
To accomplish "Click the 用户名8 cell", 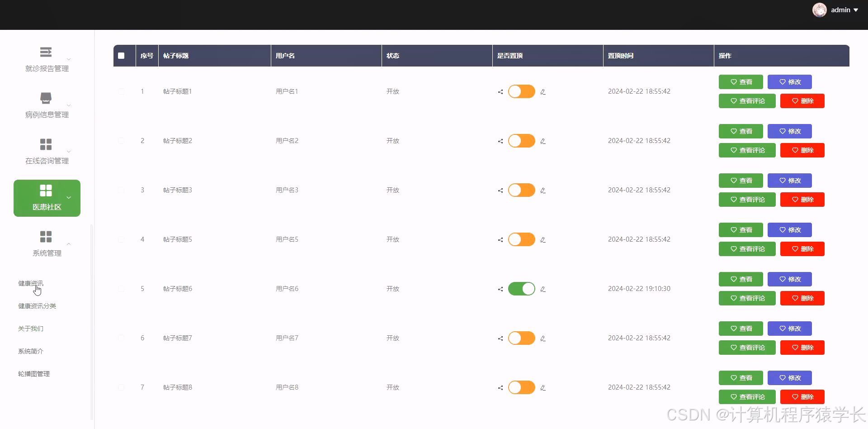I will click(x=287, y=387).
